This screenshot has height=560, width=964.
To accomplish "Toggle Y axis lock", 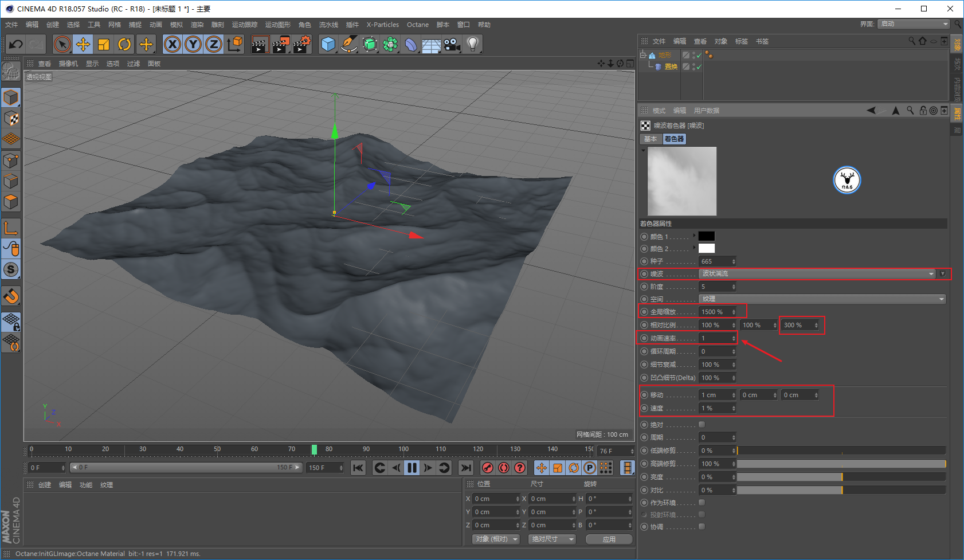I will click(193, 44).
